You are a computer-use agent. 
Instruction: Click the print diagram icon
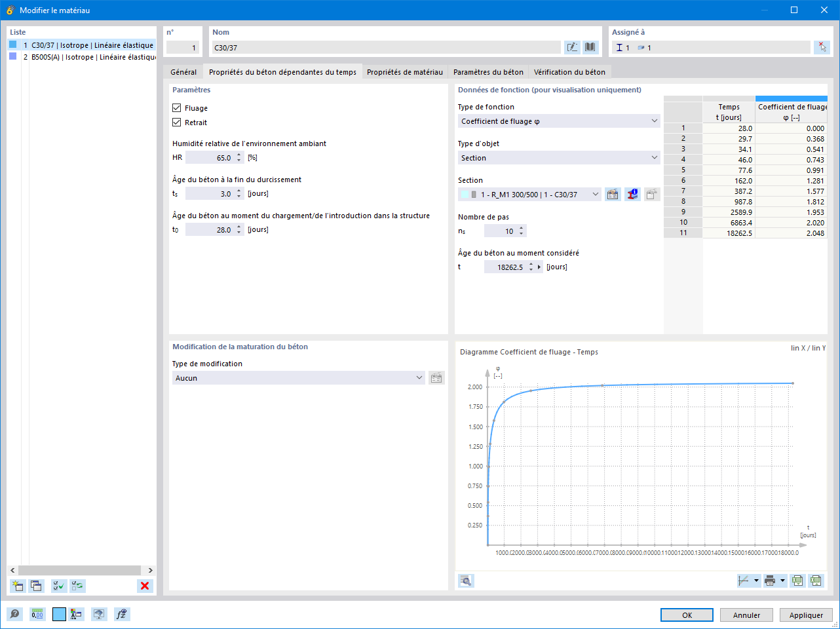tap(771, 581)
